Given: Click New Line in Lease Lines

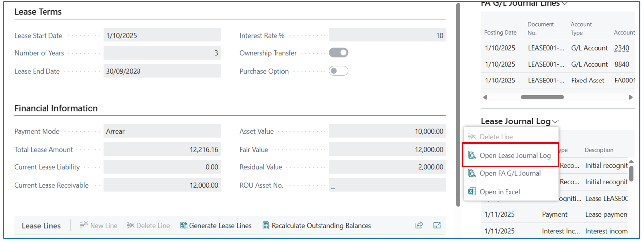Looking at the screenshot, I should coord(98,226).
